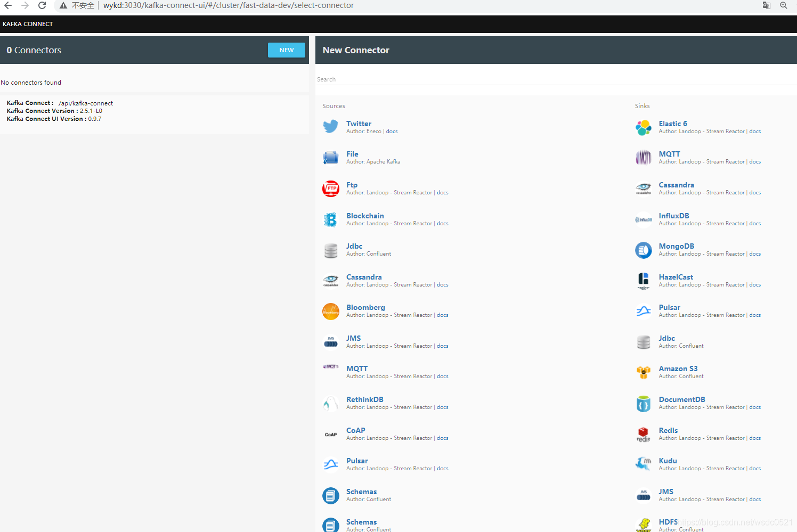Click the "0 Connectors" panel heading

coord(34,50)
